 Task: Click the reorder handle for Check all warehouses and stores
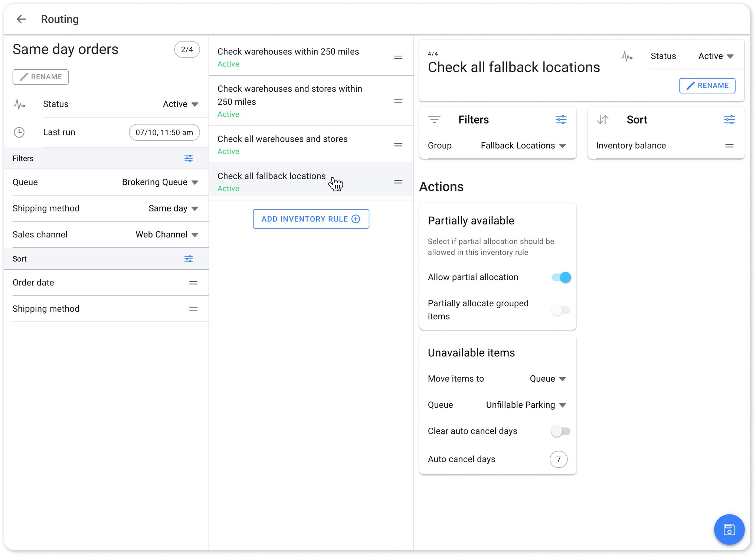tap(398, 145)
